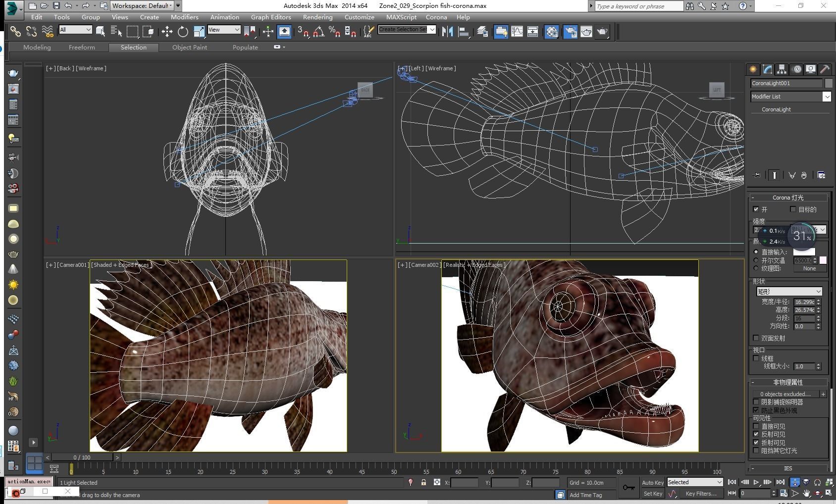Toggle the 阴影捕捉照明器 checkbox

pos(756,402)
